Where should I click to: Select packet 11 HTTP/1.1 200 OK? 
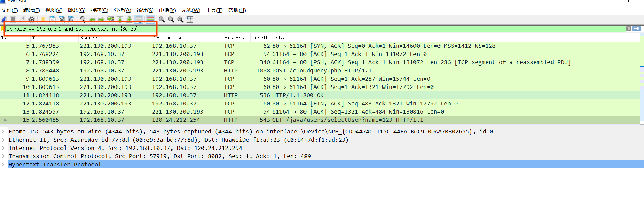(x=320, y=95)
